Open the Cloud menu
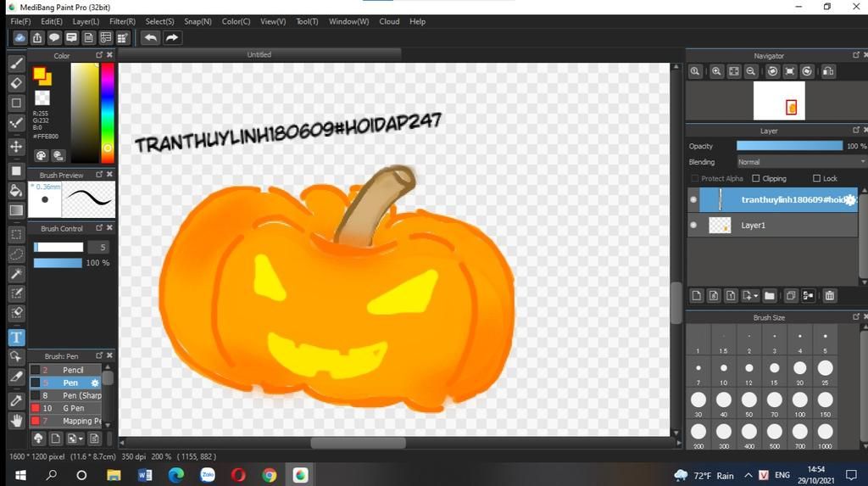 pos(389,21)
